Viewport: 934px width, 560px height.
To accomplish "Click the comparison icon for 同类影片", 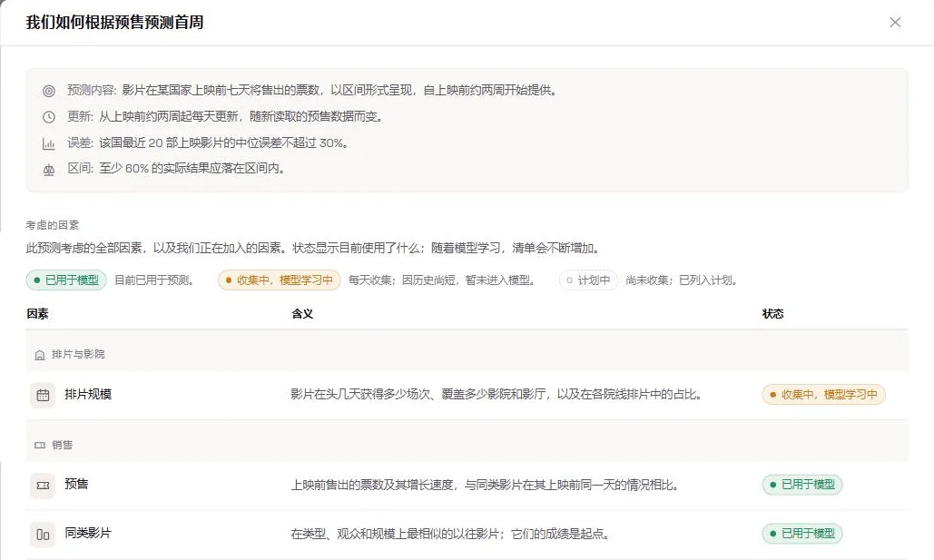I will tap(43, 535).
